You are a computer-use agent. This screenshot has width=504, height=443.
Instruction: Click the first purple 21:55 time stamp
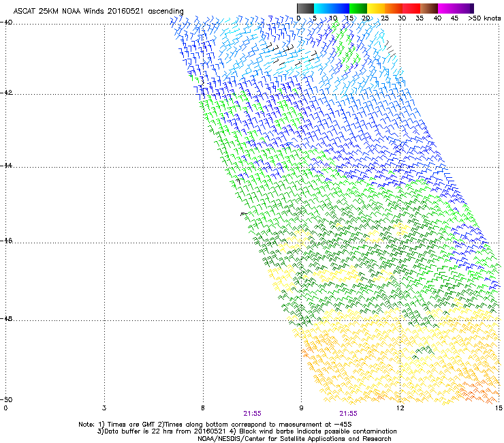click(x=252, y=414)
